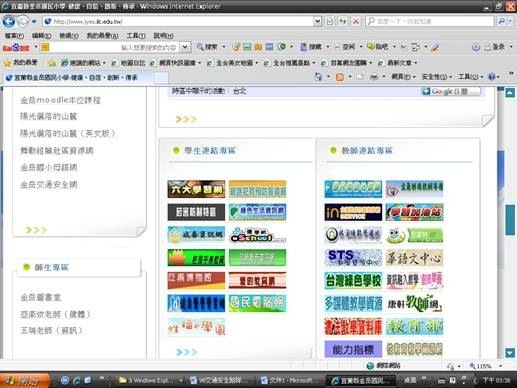Open the 金岳moodle本位課程 link
517x388 pixels.
tap(60, 100)
